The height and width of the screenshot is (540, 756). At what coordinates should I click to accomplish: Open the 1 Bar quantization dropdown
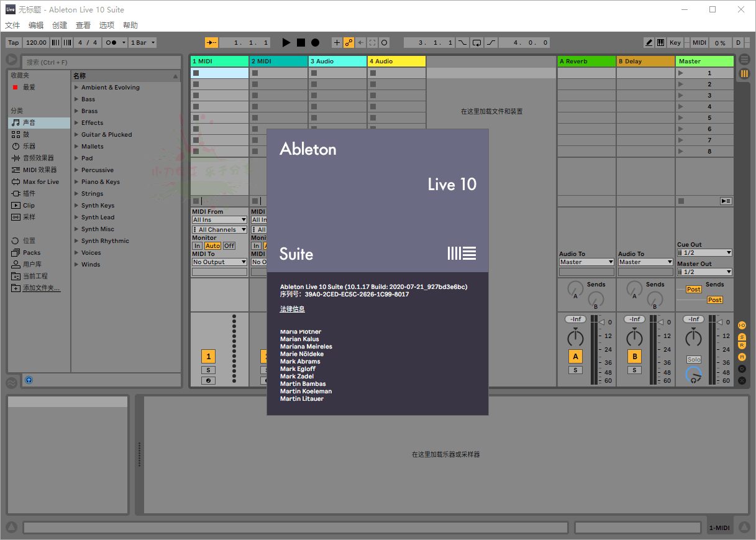pyautogui.click(x=143, y=43)
